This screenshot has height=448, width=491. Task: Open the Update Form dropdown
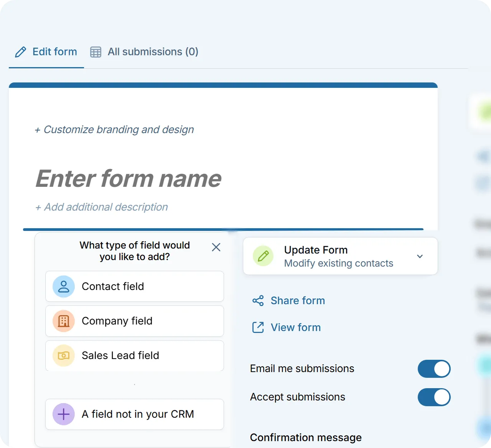coord(340,256)
